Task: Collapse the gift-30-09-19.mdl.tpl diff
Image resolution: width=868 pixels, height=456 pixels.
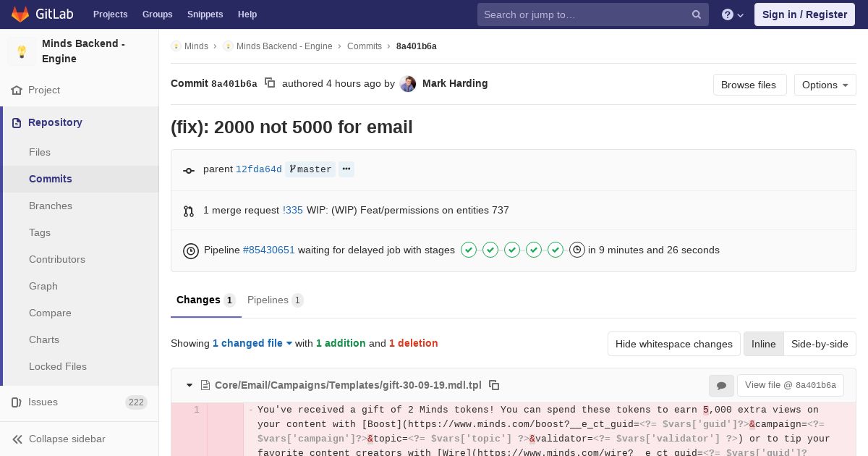Action: [x=190, y=386]
